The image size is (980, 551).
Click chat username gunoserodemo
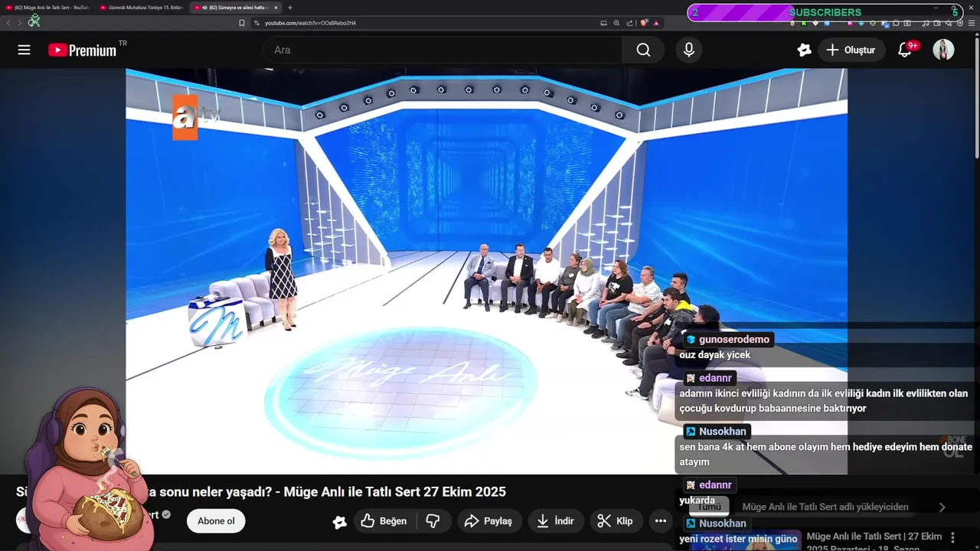coord(733,340)
